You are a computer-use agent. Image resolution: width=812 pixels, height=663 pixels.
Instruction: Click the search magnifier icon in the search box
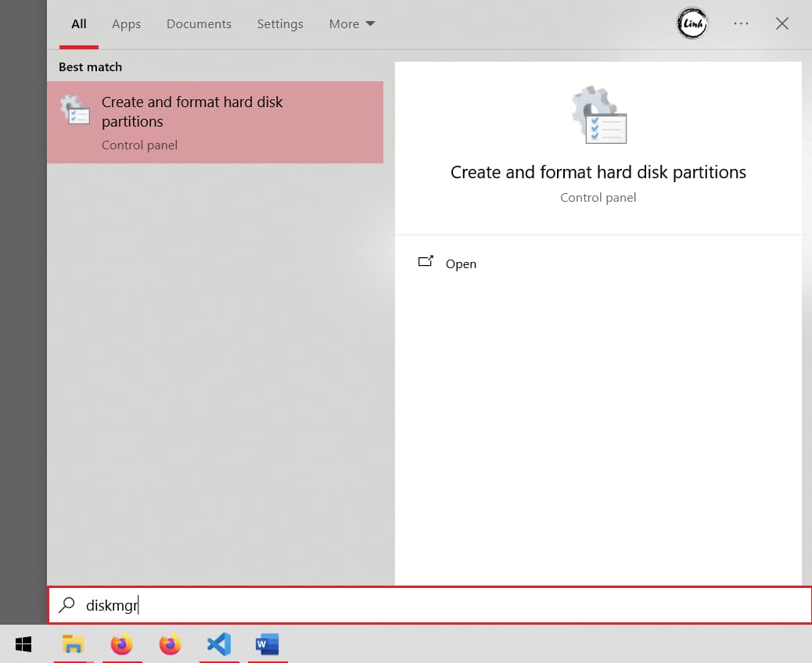point(68,604)
